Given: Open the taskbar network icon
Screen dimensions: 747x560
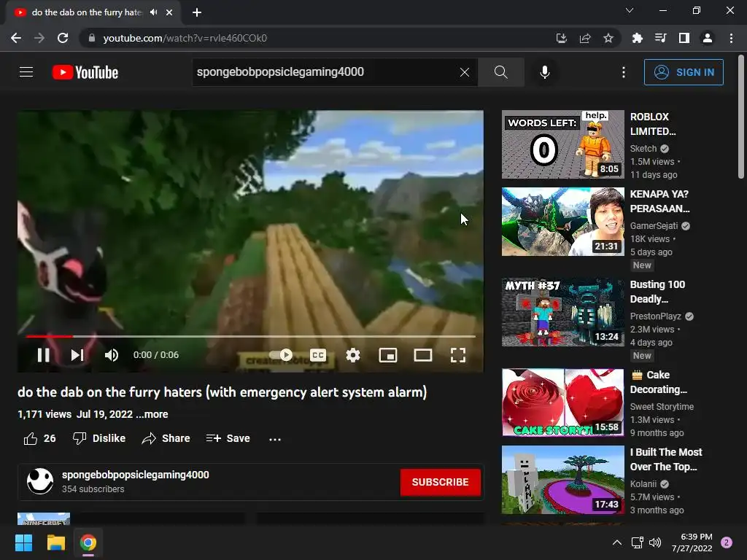Looking at the screenshot, I should [637, 542].
